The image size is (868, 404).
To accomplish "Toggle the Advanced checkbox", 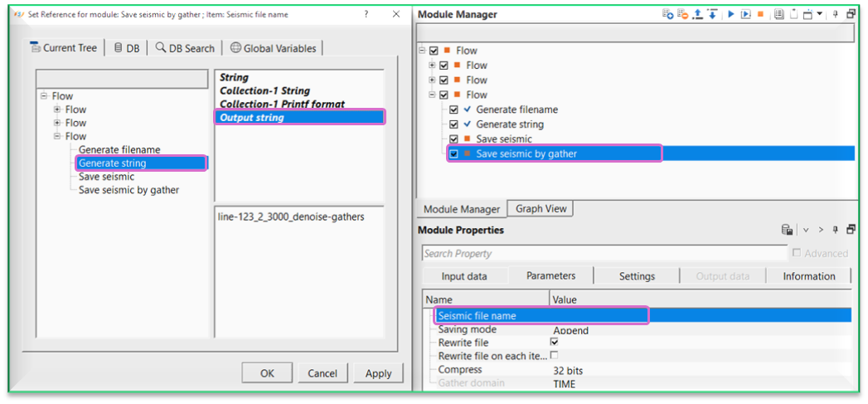I will [x=797, y=253].
